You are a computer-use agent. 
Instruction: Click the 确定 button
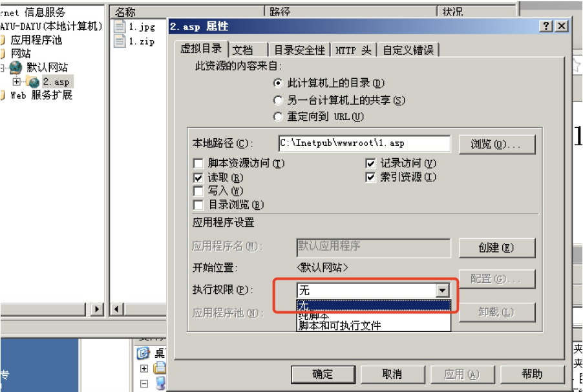pos(323,374)
